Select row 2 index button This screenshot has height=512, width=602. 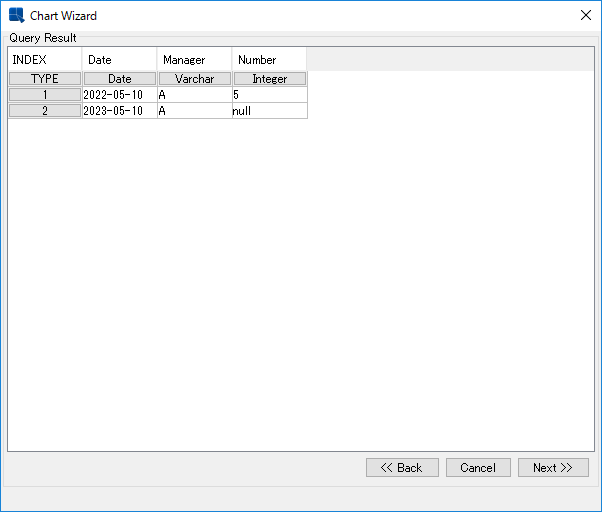pyautogui.click(x=45, y=111)
